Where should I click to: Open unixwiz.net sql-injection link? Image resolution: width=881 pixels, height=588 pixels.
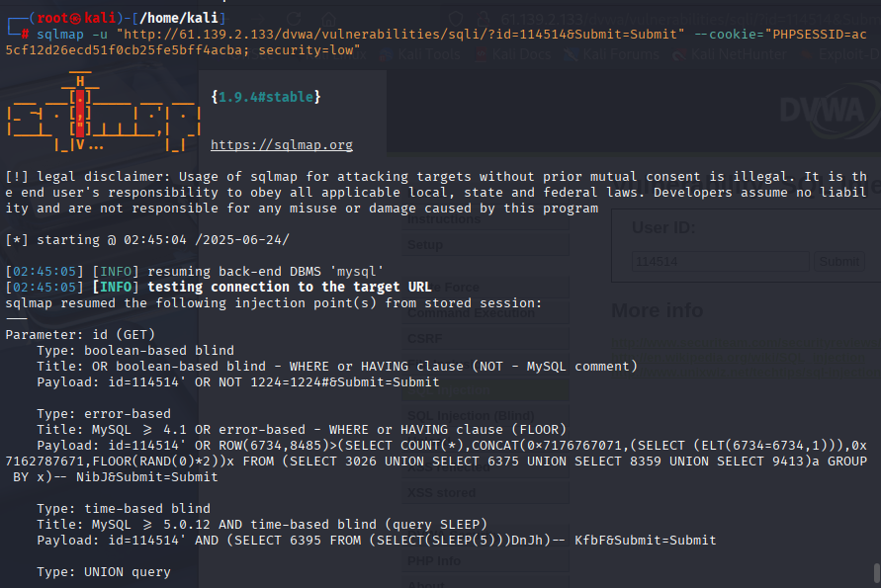click(746, 372)
